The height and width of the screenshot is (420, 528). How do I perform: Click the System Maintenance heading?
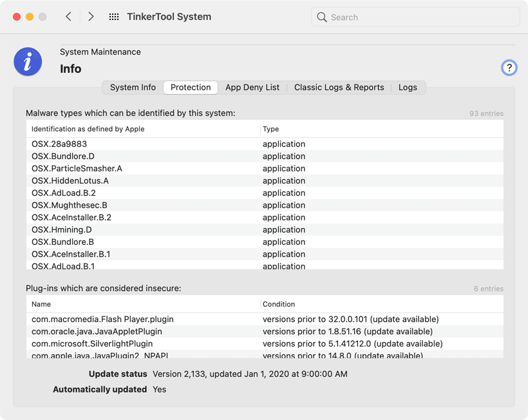(100, 52)
